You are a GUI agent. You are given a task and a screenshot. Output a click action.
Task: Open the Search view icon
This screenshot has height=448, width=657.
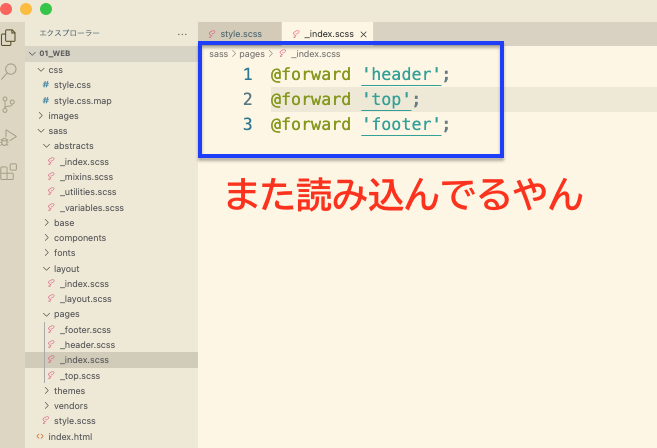tap(9, 71)
